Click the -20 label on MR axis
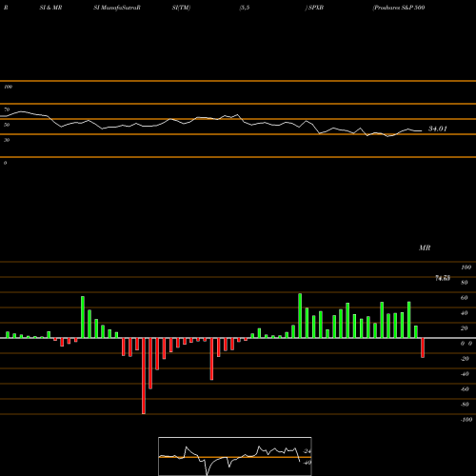 pyautogui.click(x=465, y=359)
